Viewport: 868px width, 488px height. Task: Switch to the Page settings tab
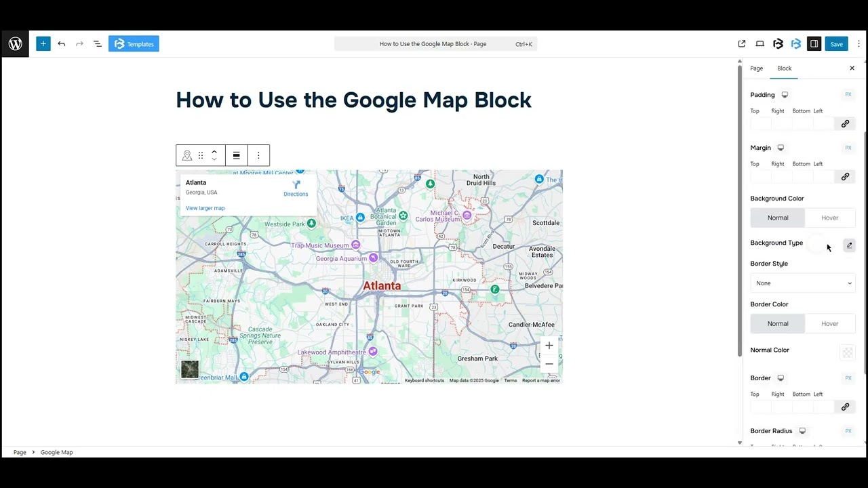coord(756,68)
